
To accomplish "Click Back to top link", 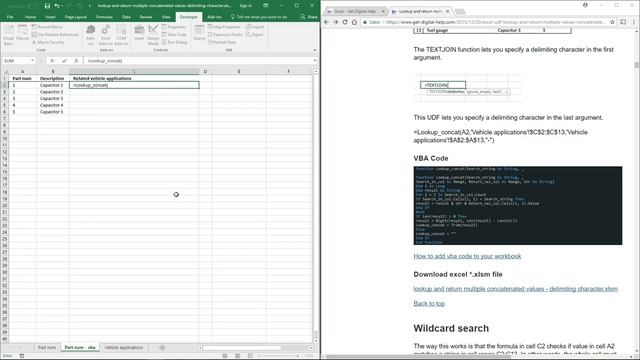I will (429, 304).
